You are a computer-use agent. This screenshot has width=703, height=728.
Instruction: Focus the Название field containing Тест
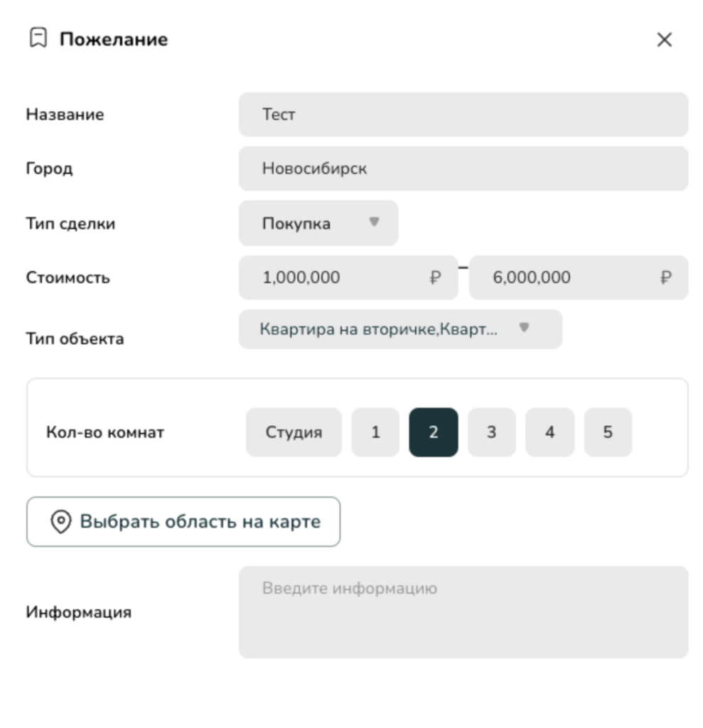[x=463, y=114]
